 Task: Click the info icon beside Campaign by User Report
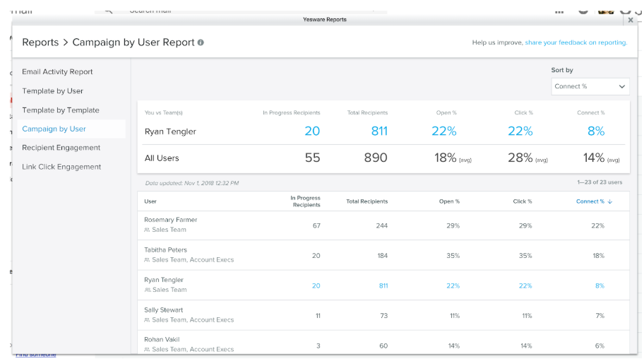(x=201, y=42)
